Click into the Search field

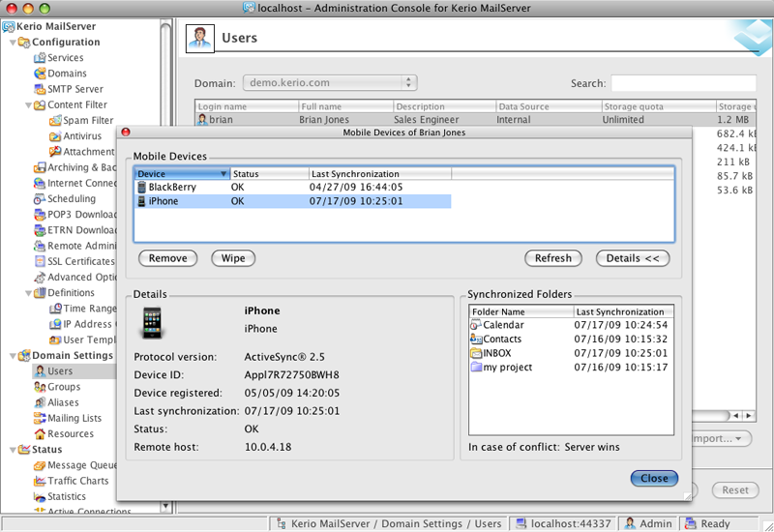click(x=683, y=83)
